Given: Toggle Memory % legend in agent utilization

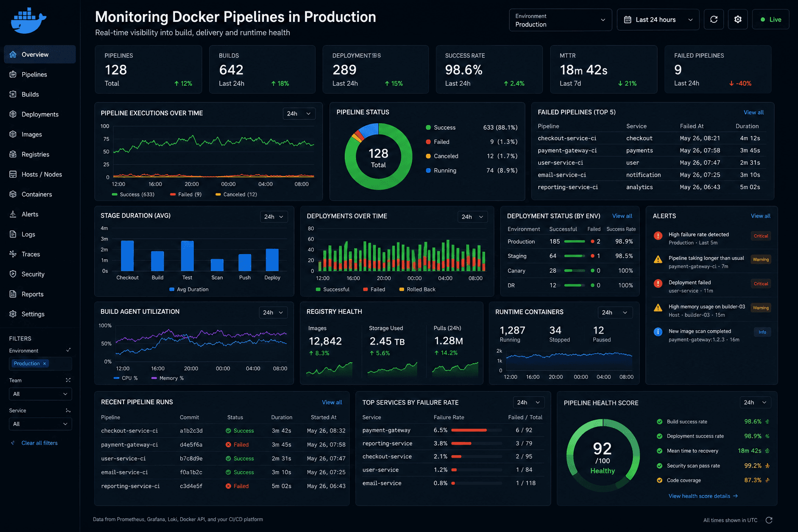Looking at the screenshot, I should coord(167,378).
